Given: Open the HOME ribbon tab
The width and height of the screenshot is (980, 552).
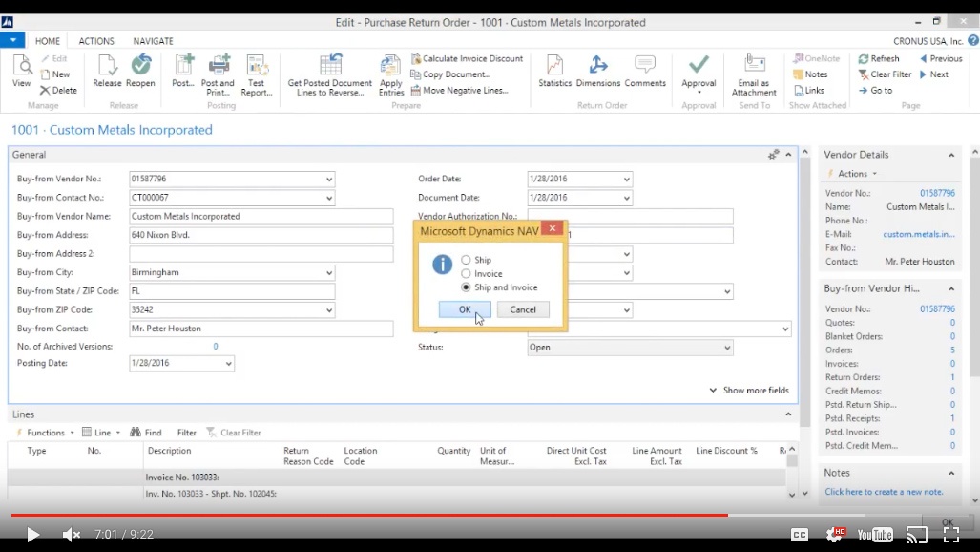Looking at the screenshot, I should 48,41.
